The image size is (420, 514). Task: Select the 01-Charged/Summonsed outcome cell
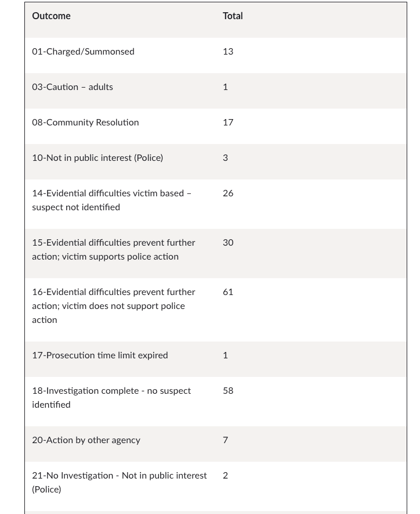click(83, 52)
